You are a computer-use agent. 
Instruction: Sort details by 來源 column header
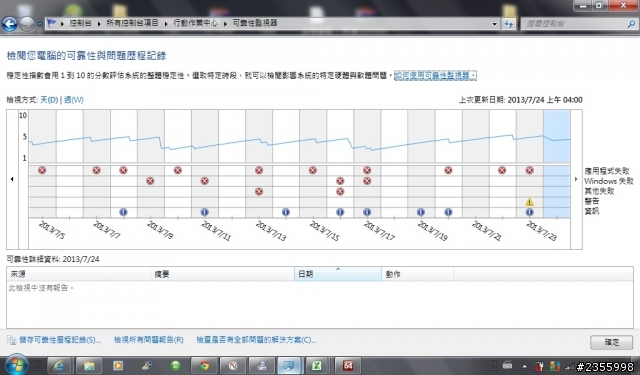tap(78, 274)
